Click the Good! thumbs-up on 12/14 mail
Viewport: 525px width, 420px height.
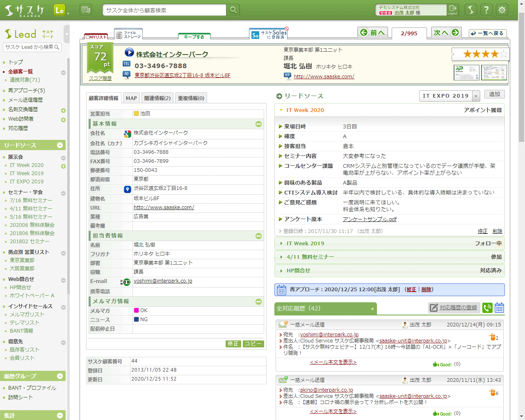[442, 364]
